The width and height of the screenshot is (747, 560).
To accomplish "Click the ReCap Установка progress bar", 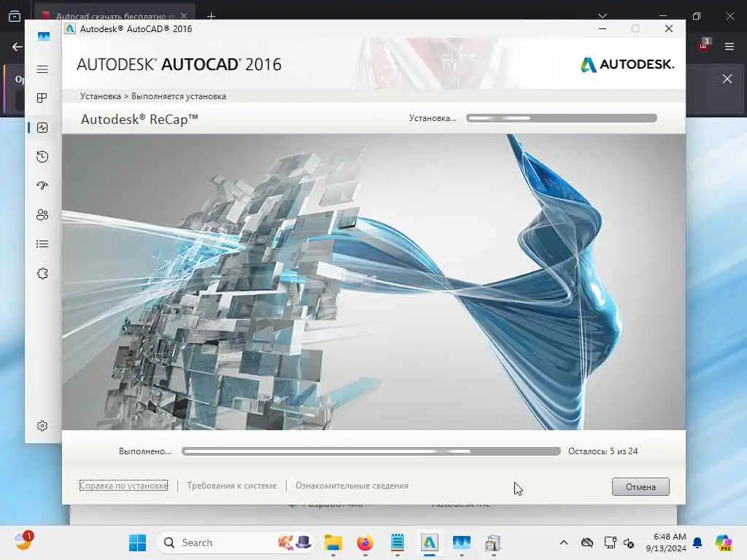I will click(562, 118).
